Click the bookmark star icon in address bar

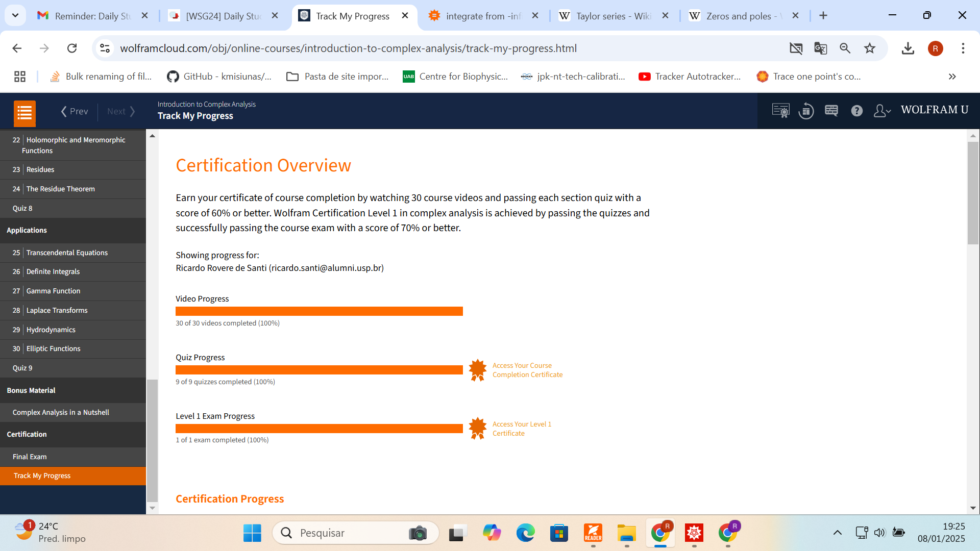[870, 48]
